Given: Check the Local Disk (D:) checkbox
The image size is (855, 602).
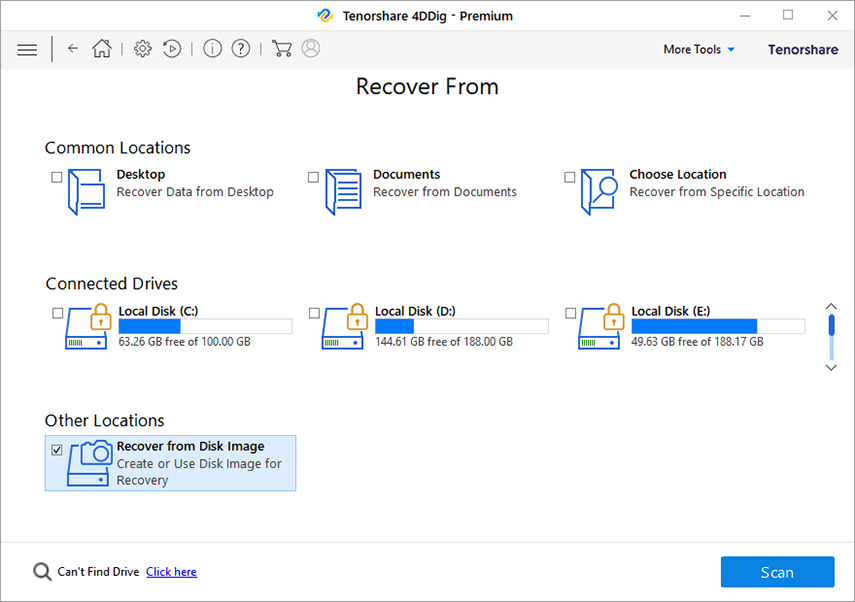Looking at the screenshot, I should 314,313.
